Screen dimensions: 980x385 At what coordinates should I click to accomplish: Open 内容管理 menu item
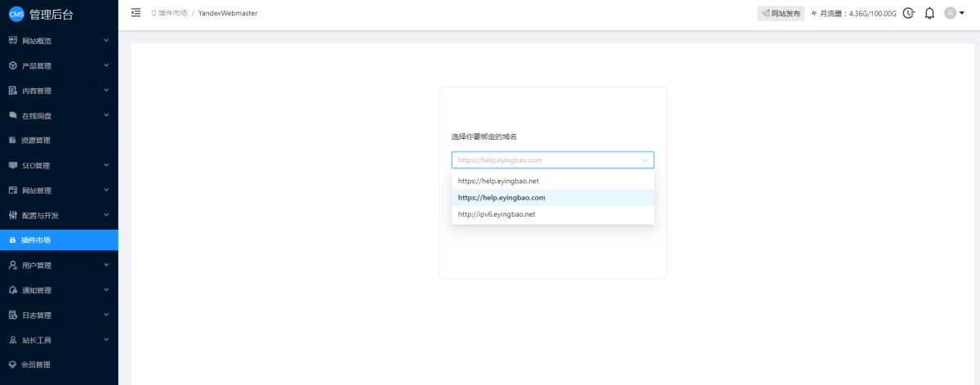59,90
